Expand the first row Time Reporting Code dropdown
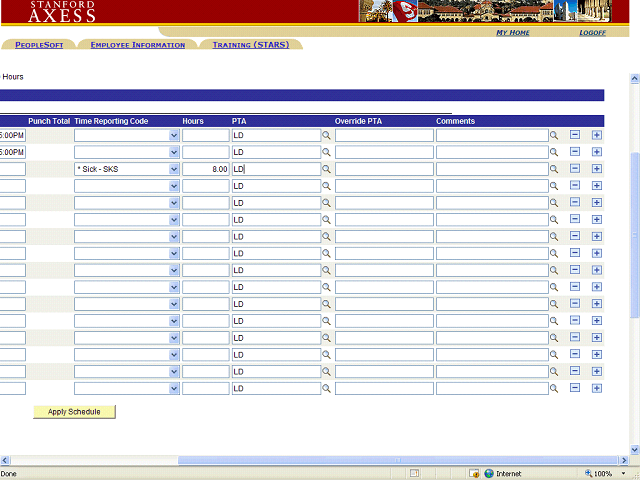This screenshot has width=640, height=480. click(x=174, y=135)
